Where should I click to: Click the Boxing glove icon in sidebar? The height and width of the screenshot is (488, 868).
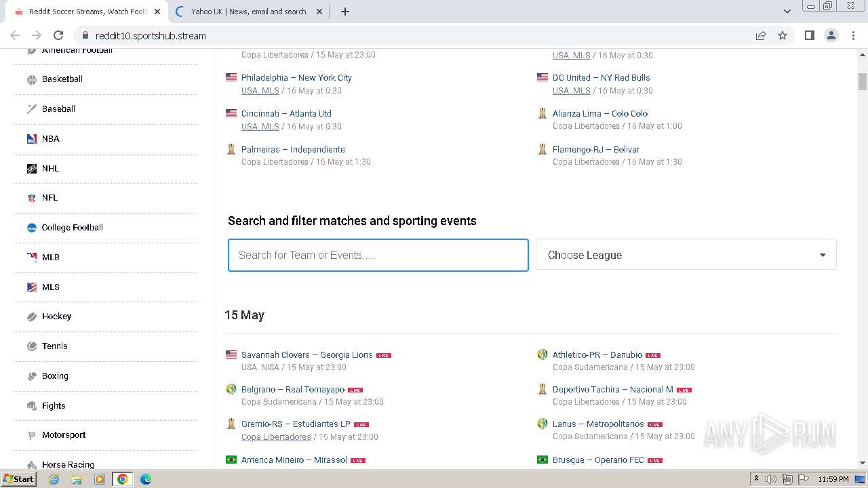pyautogui.click(x=32, y=376)
